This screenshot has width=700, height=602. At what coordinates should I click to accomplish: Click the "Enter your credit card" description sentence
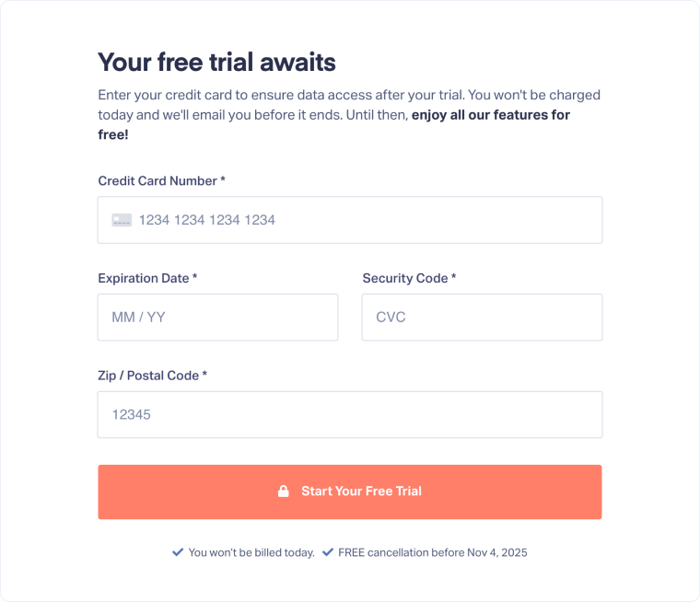point(276,95)
